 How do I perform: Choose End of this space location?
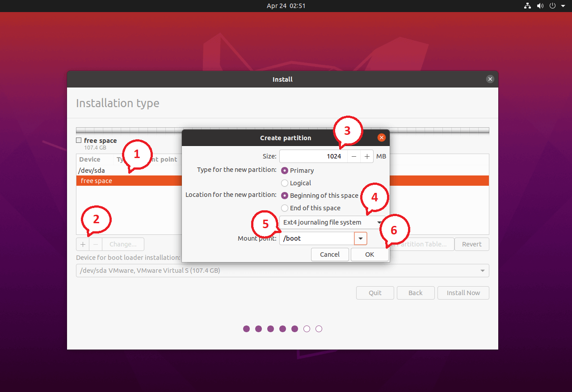tap(285, 208)
